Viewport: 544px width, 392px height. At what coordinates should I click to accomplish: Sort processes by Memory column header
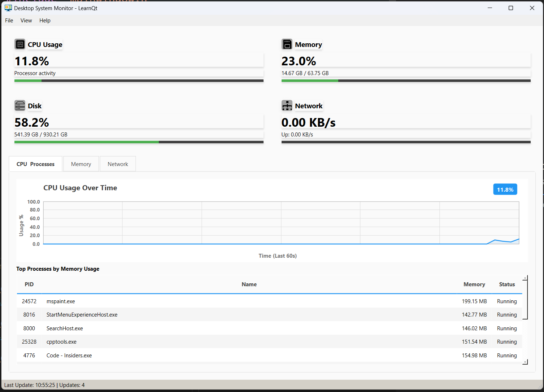474,284
